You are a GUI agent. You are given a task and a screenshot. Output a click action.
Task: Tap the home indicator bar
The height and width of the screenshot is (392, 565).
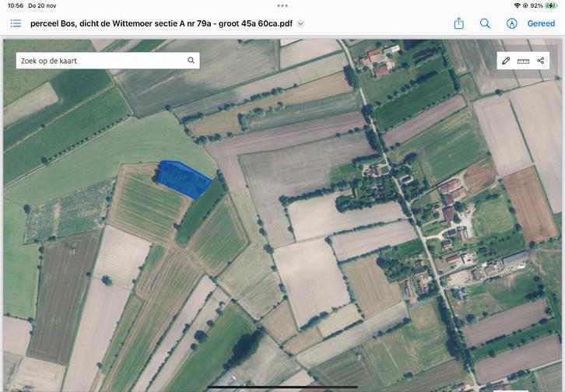pyautogui.click(x=282, y=387)
